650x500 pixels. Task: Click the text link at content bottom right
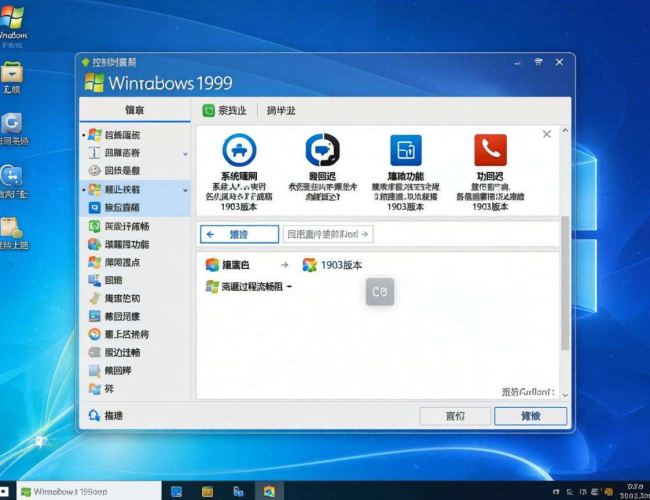[528, 392]
